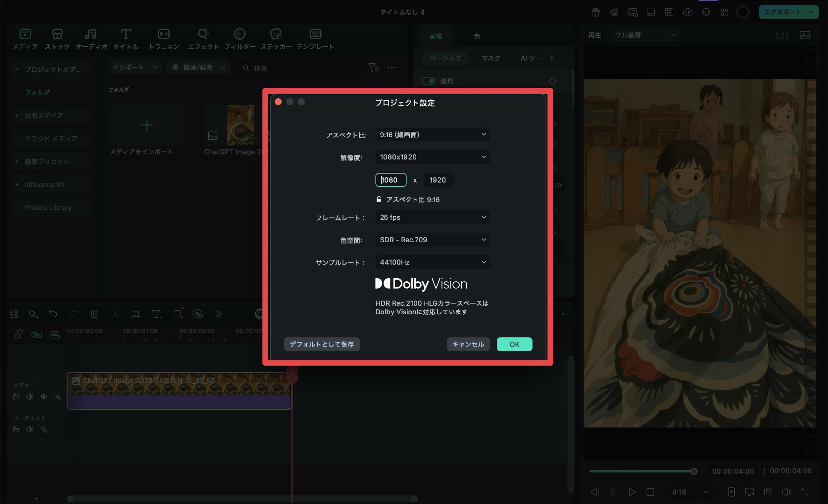
Task: Click the height field containing 1920
Action: [439, 180]
